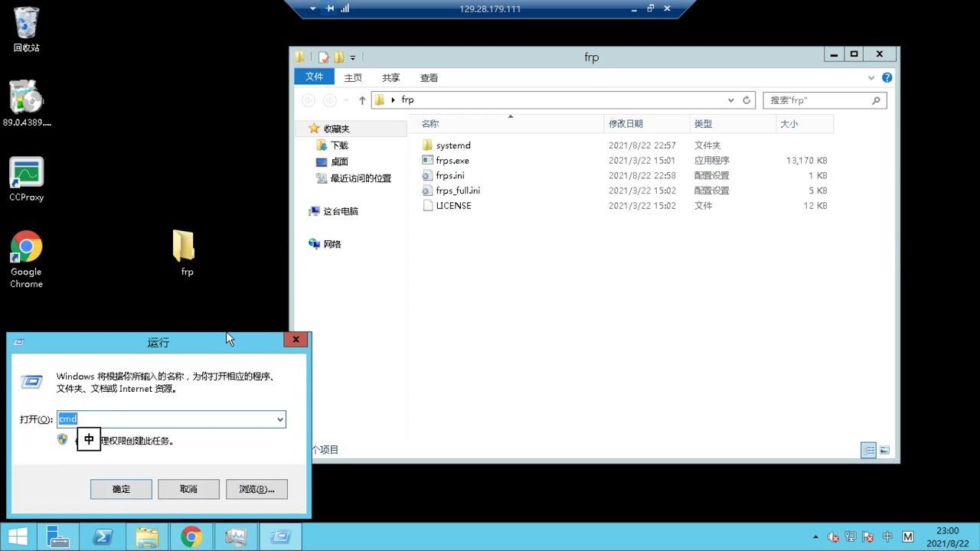980x551 pixels.
Task: Select the systemd folder row
Action: [x=624, y=145]
